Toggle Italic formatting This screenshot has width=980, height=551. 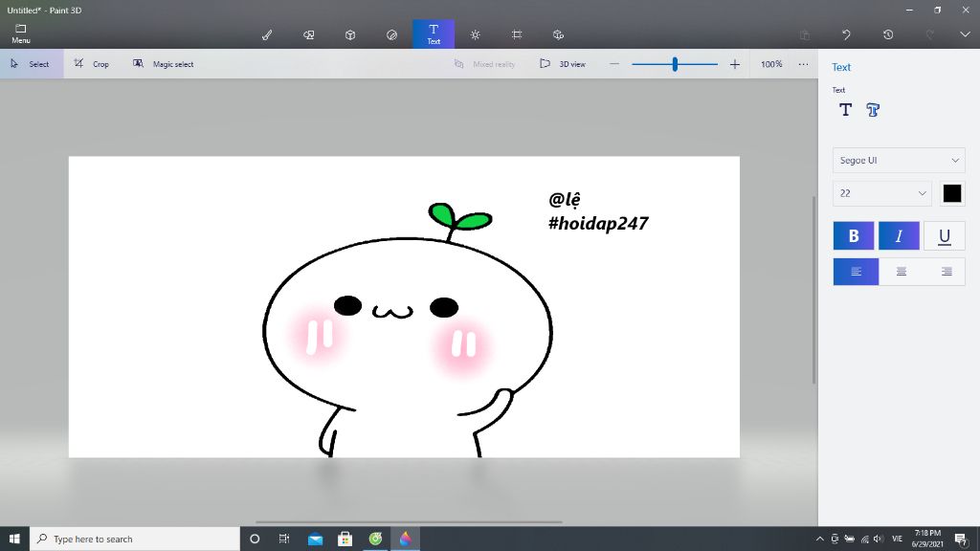(x=899, y=235)
